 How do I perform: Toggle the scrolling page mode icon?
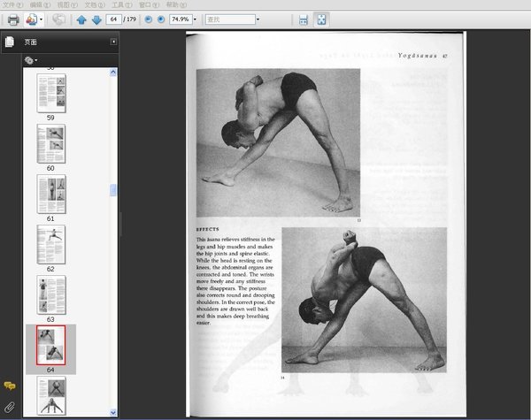pyautogui.click(x=304, y=19)
